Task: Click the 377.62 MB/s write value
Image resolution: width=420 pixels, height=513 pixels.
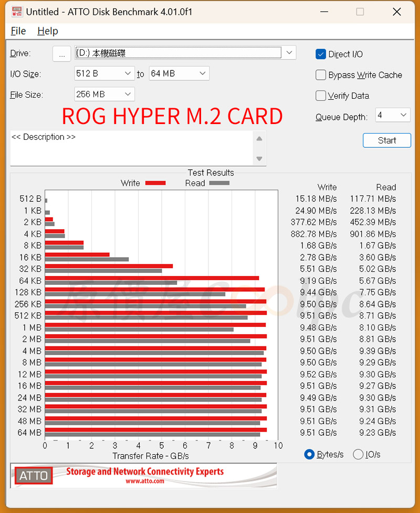Action: [x=314, y=222]
